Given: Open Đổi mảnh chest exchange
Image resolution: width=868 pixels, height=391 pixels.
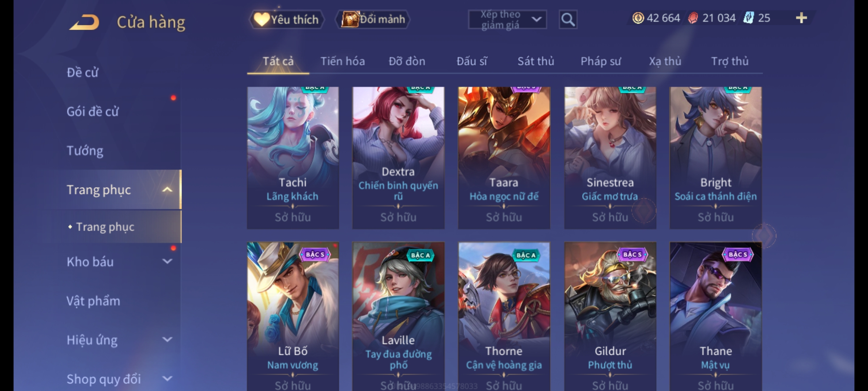Looking at the screenshot, I should click(x=373, y=19).
